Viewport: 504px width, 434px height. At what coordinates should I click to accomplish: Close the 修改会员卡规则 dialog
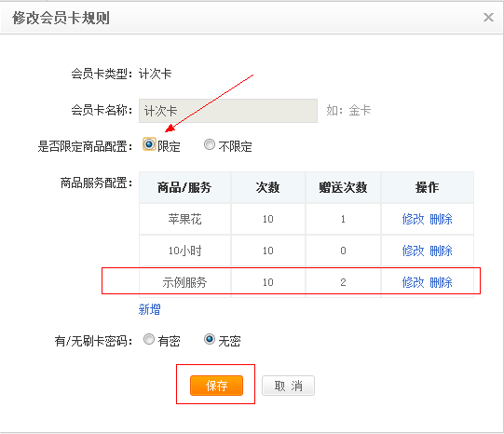point(488,17)
